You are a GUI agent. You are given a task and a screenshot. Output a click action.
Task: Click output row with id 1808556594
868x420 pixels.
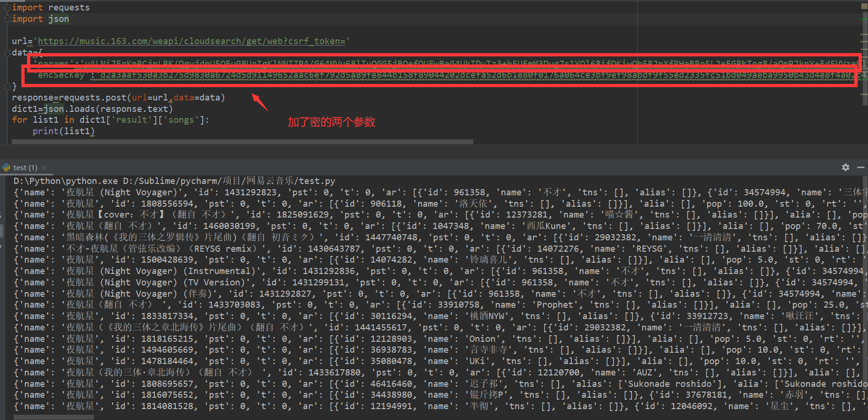(441, 204)
